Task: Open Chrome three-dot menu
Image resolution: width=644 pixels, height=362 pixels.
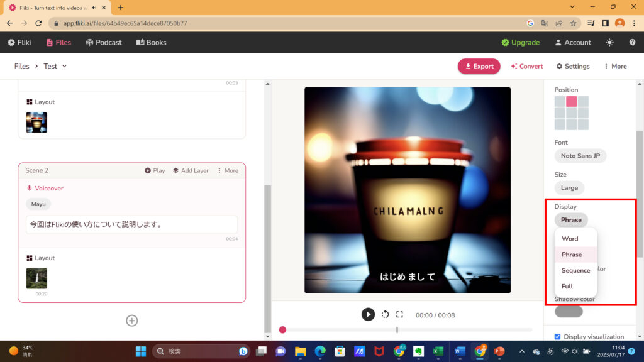Action: click(x=634, y=23)
